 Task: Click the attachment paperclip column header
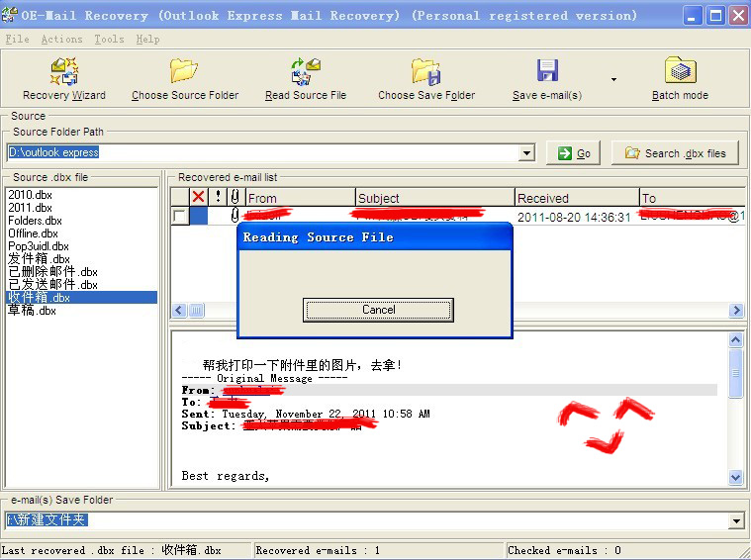pos(235,197)
